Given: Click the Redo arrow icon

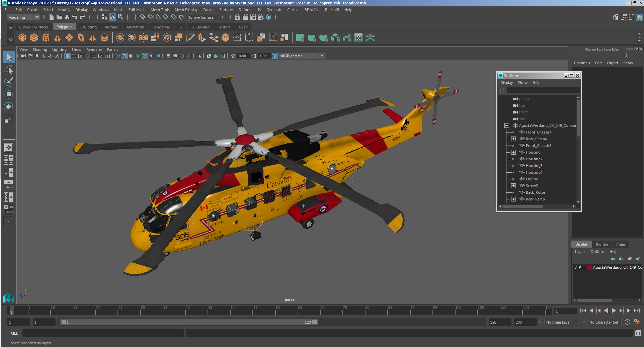Looking at the screenshot, I should (x=82, y=17).
